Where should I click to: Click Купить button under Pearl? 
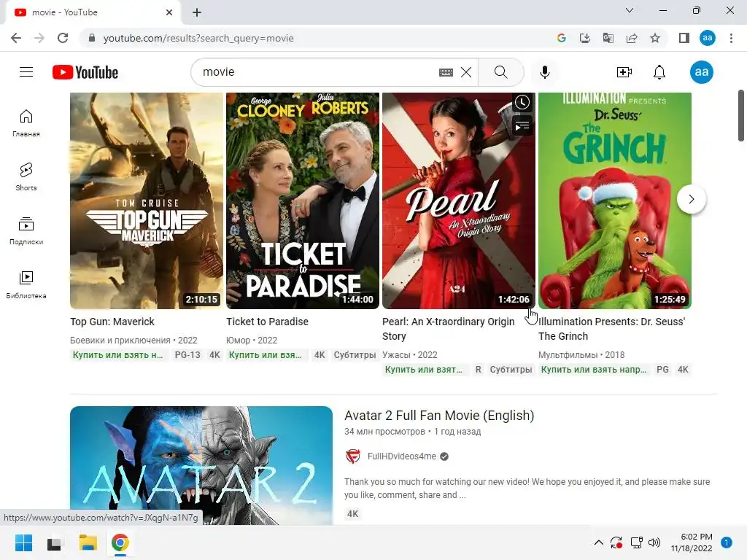(x=425, y=370)
